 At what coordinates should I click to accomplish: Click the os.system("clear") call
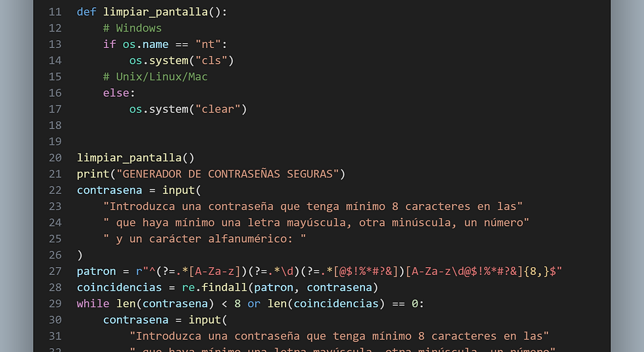point(188,109)
